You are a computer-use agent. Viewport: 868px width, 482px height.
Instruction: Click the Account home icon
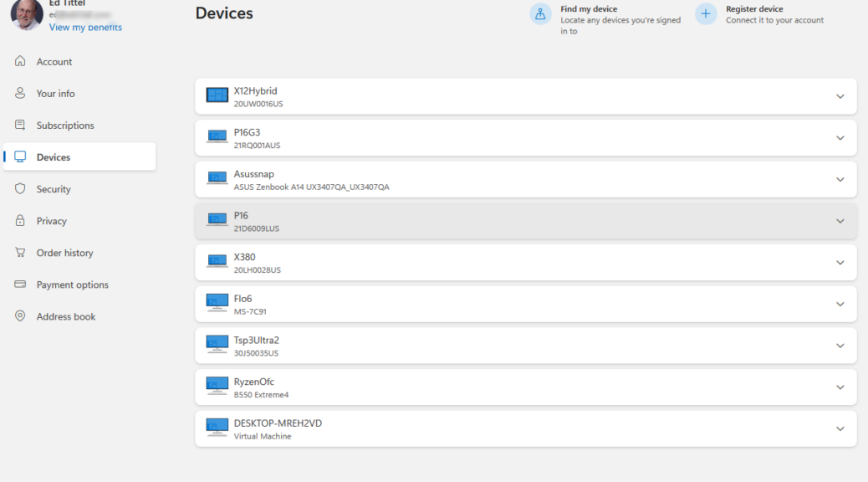point(20,61)
